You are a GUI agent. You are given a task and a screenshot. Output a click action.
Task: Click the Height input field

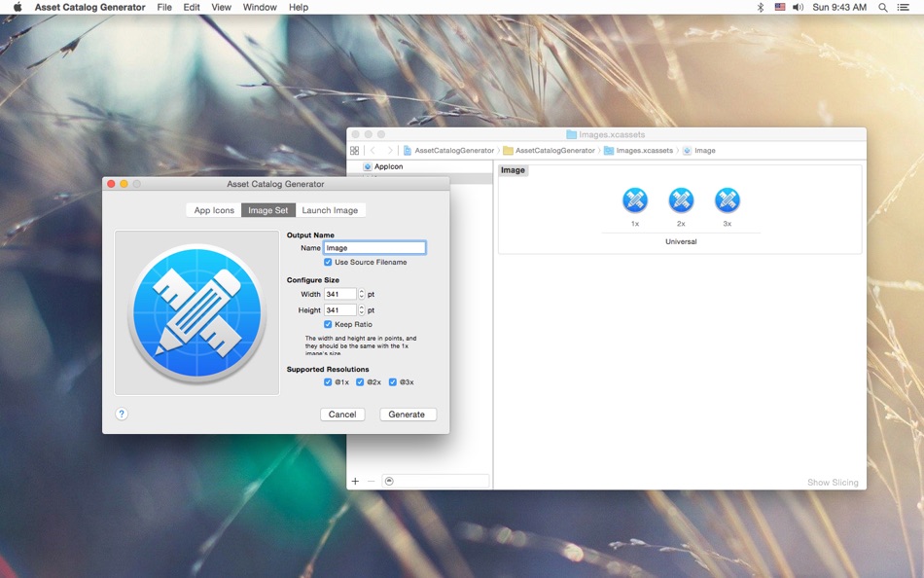click(340, 309)
